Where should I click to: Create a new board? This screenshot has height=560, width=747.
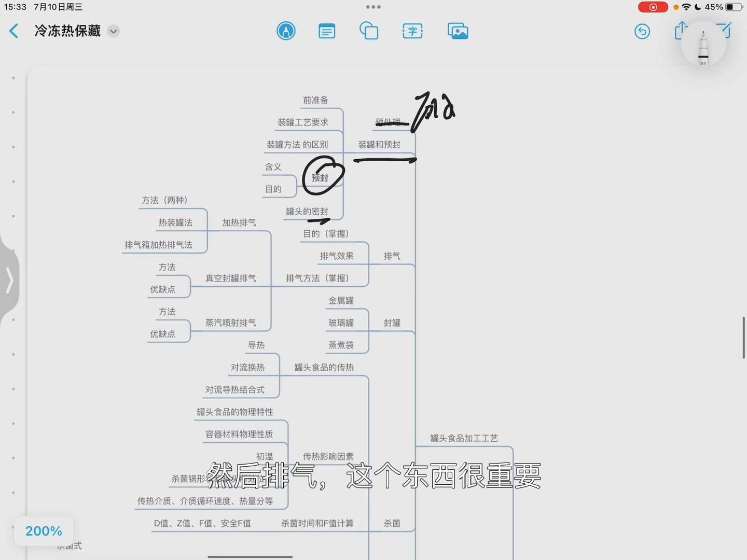[x=724, y=30]
